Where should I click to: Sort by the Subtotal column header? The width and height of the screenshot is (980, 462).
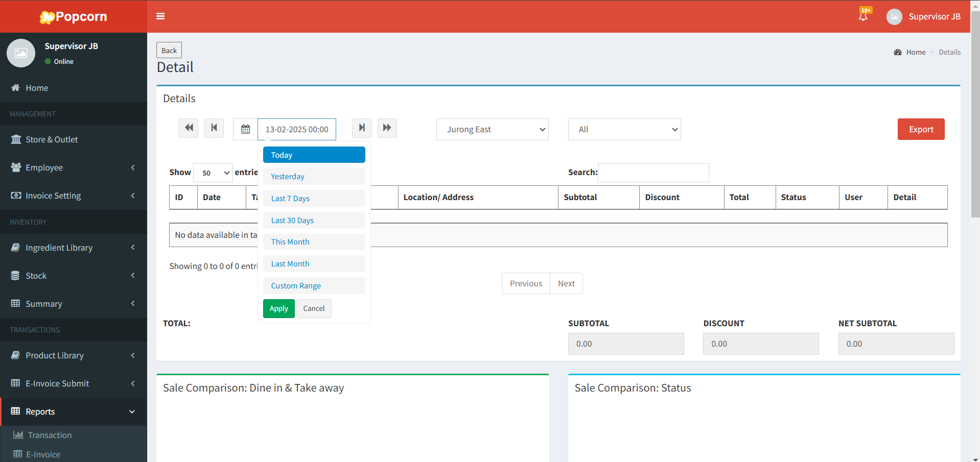pos(599,197)
